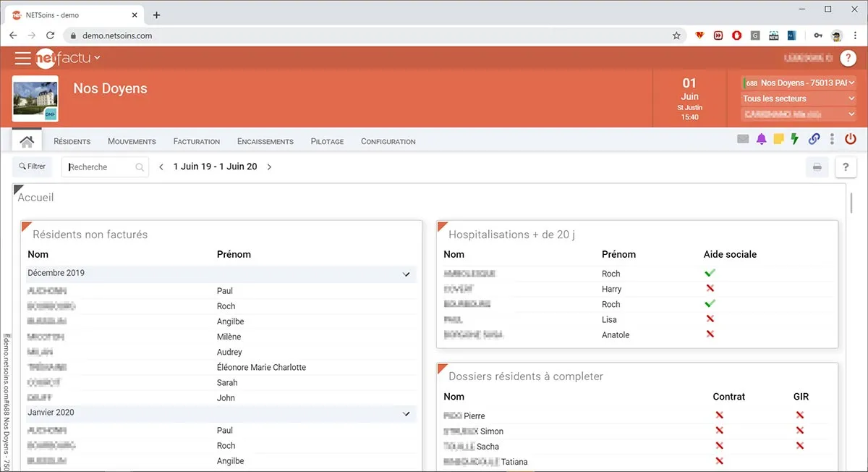Open the blue chain links icon
Image resolution: width=868 pixels, height=472 pixels.
[x=814, y=140]
